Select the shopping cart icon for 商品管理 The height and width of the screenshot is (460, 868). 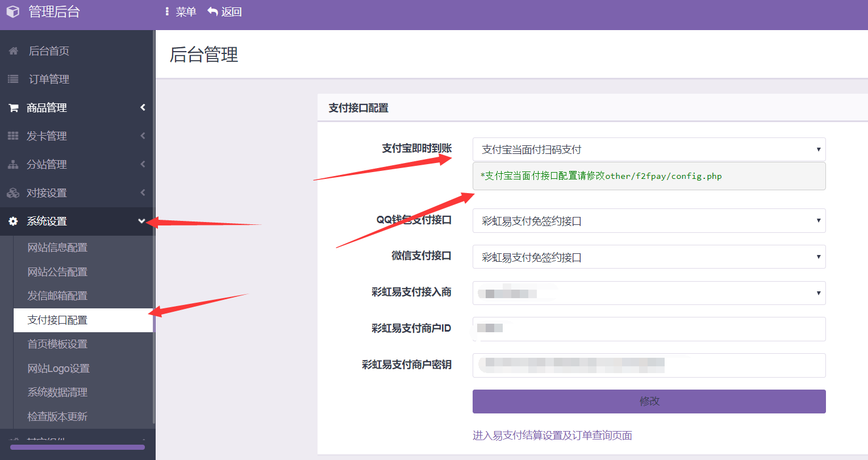12,107
